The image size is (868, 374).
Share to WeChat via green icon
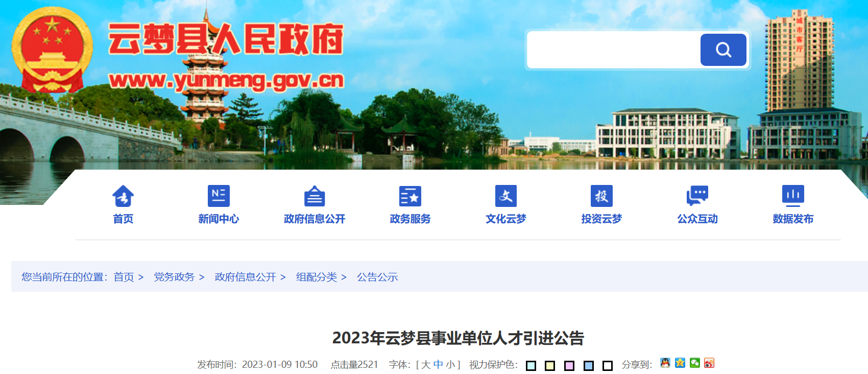694,363
